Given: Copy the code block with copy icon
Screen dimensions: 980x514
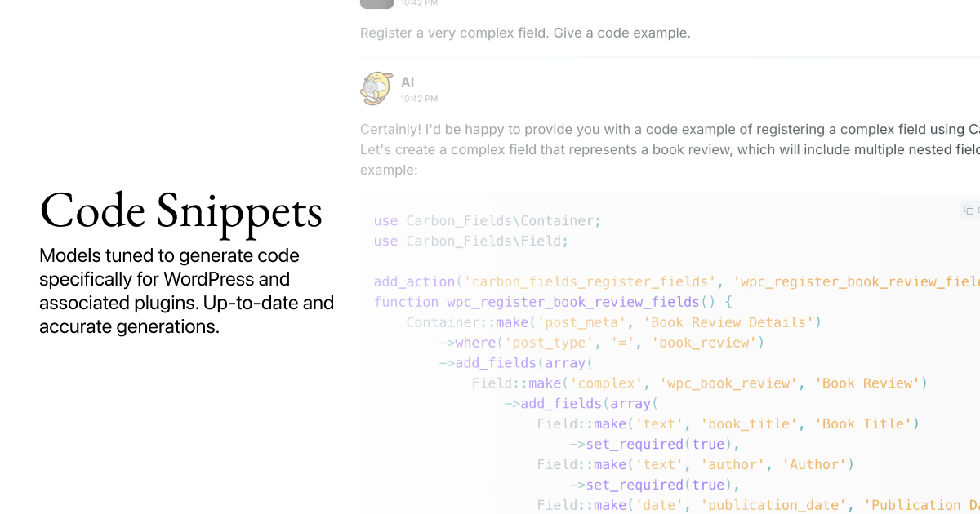Looking at the screenshot, I should point(969,210).
